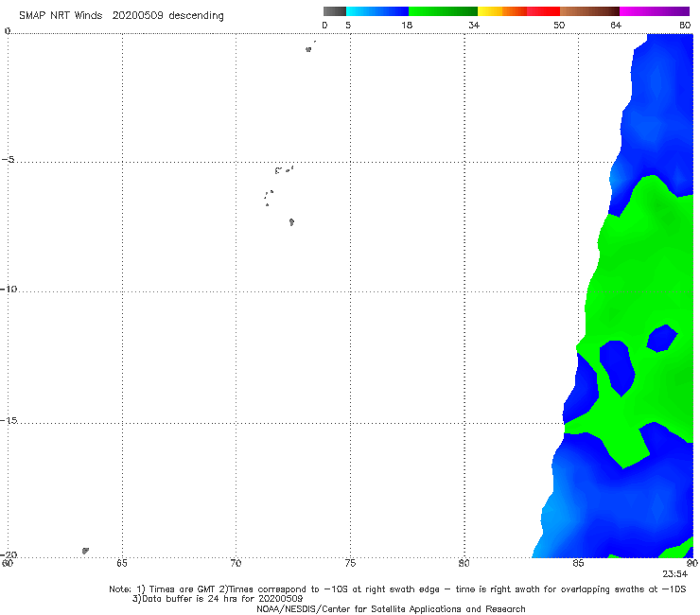
Task: Click the brown 50-64 color bar segment
Action: 589,11
